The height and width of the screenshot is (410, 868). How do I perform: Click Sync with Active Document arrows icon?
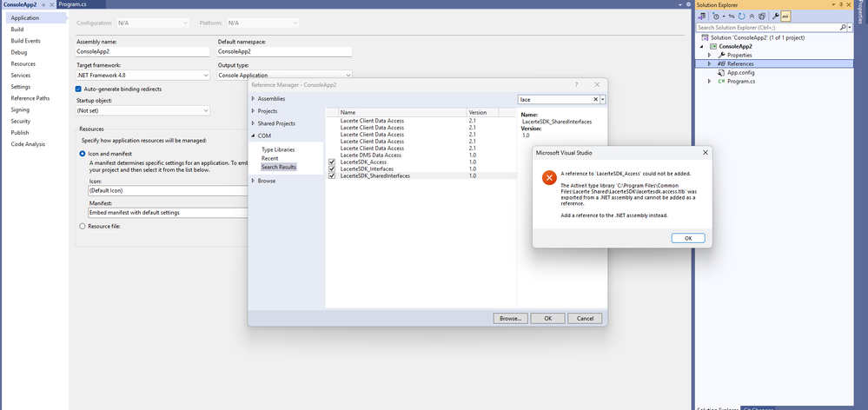pyautogui.click(x=732, y=16)
